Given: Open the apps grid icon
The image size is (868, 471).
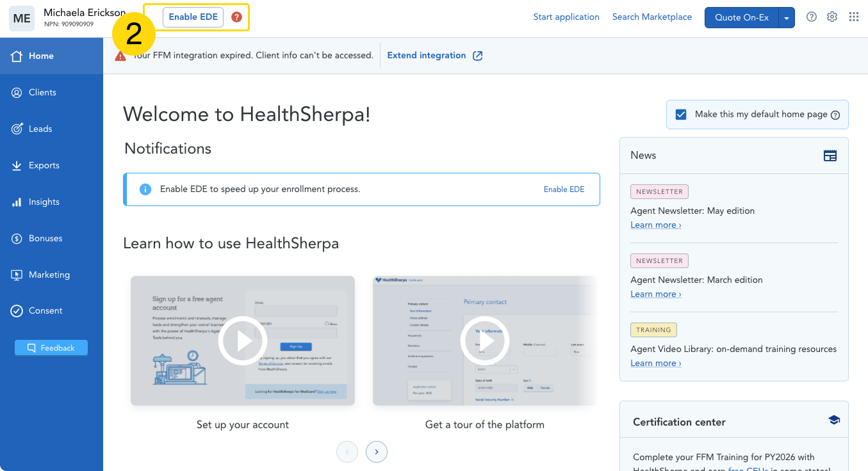Looking at the screenshot, I should 854,17.
